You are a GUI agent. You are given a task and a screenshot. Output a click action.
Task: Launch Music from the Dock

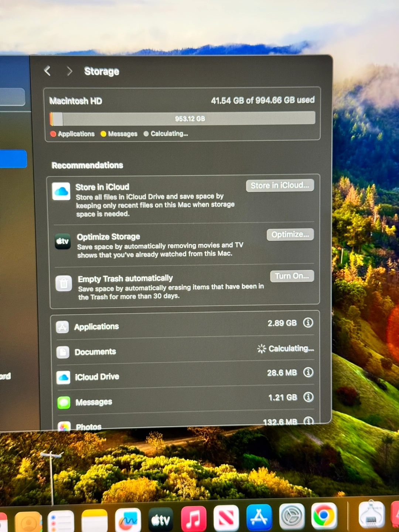point(194,519)
